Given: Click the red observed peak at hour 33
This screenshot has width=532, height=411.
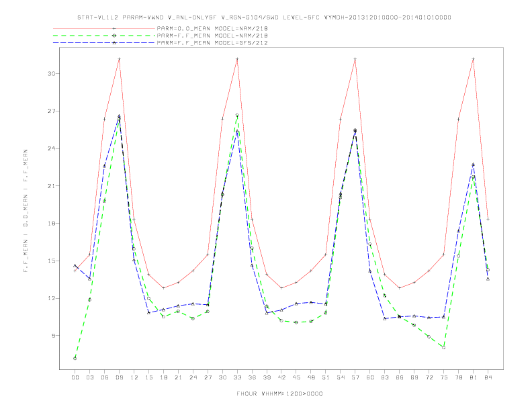Looking at the screenshot, I should 237,59.
